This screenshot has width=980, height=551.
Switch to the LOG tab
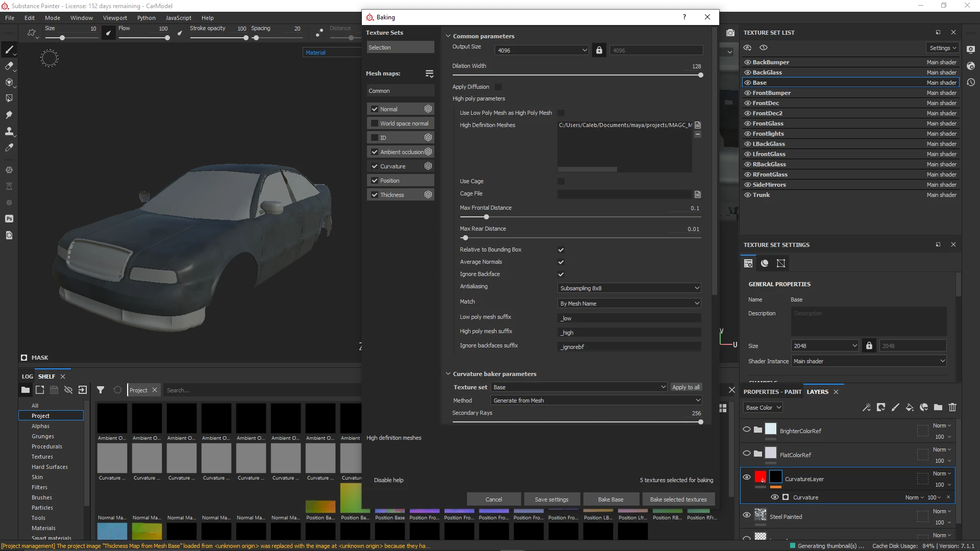27,377
